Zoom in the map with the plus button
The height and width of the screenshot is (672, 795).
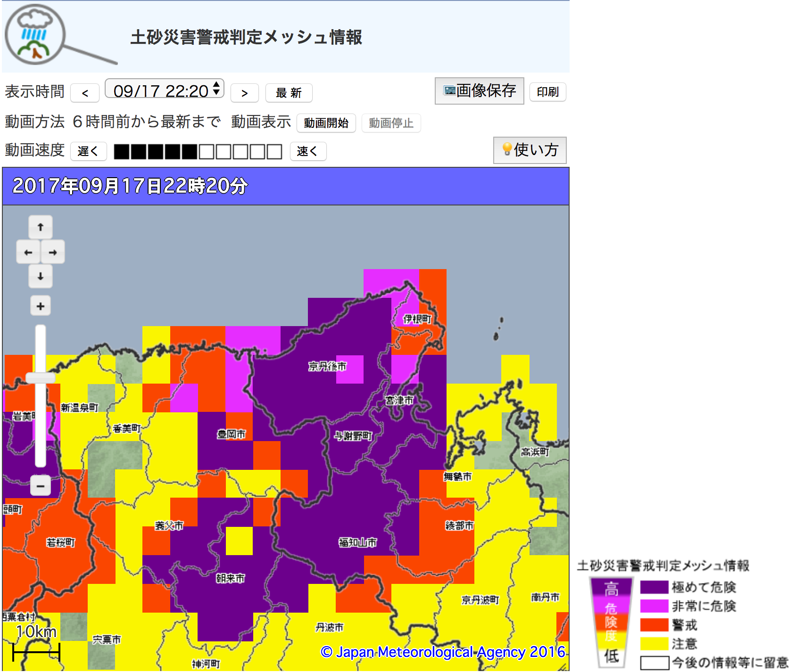pyautogui.click(x=41, y=306)
